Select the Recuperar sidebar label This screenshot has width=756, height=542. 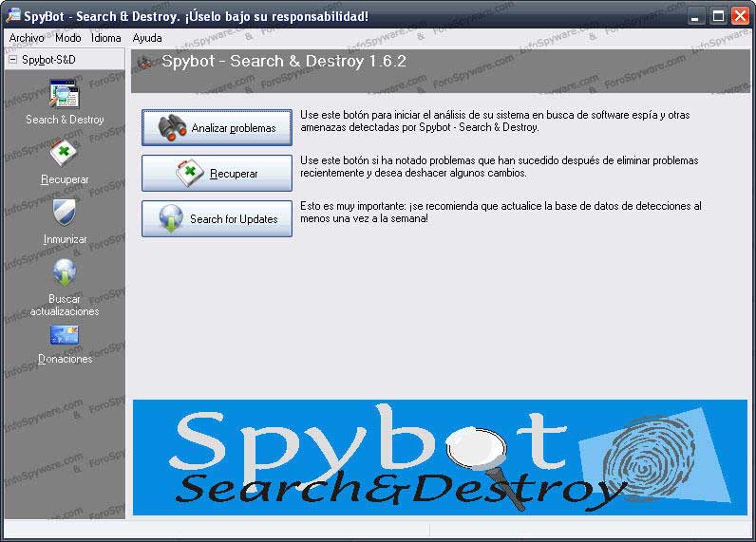pyautogui.click(x=65, y=179)
